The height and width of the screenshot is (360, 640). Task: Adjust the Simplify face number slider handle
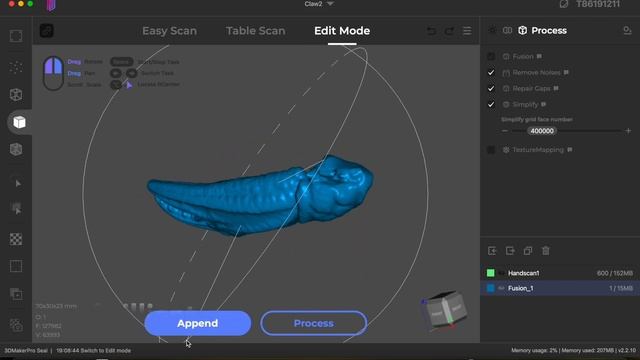pyautogui.click(x=542, y=131)
